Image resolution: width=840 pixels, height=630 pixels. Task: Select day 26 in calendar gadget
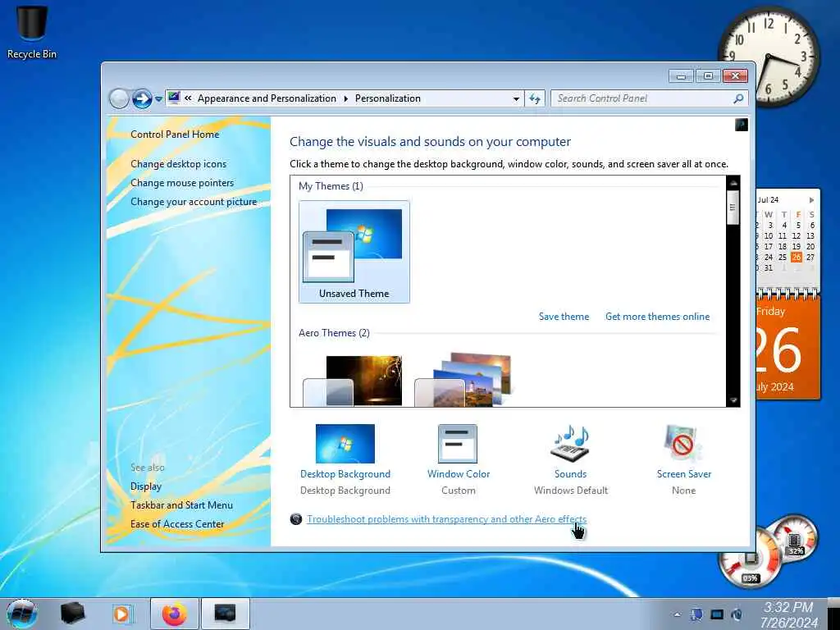[x=797, y=257]
